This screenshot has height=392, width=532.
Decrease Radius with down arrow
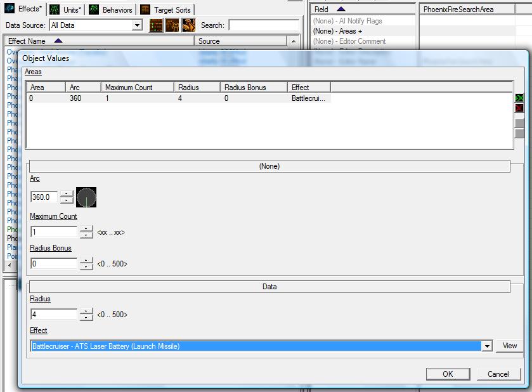tap(86, 317)
